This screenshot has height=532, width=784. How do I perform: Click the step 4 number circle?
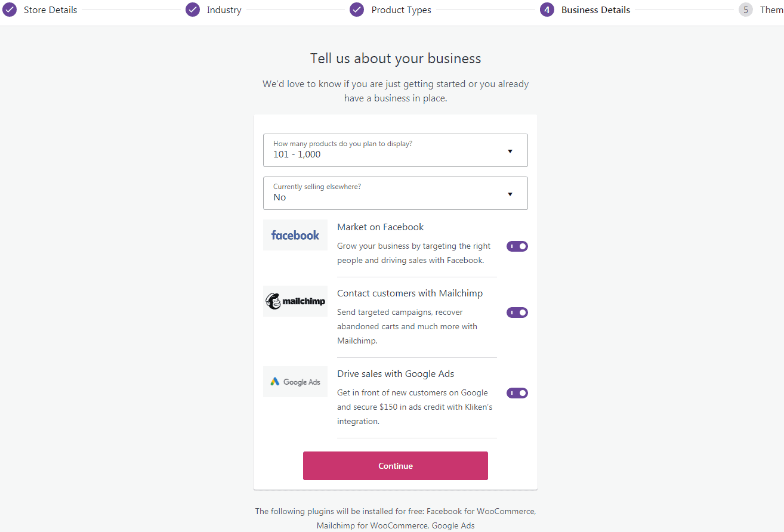click(x=547, y=10)
